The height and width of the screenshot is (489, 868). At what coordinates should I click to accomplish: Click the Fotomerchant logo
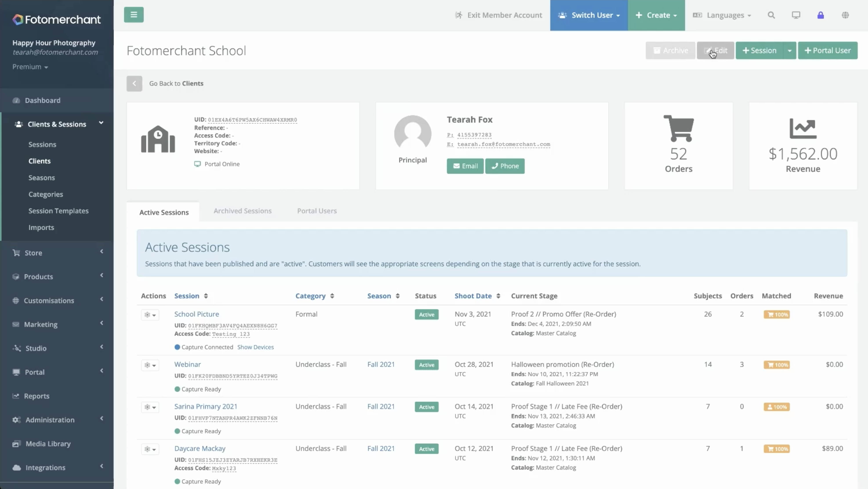pyautogui.click(x=57, y=20)
